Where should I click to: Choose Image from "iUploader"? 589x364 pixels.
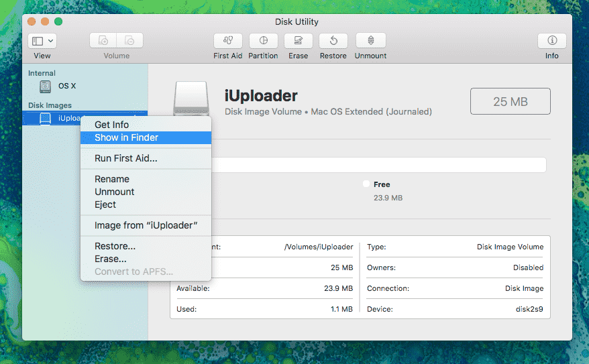point(146,225)
